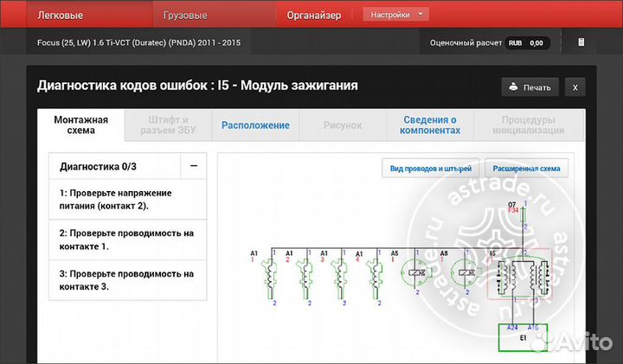Click the A5 solenoid valve symbol
This screenshot has width=623, height=364.
(x=416, y=272)
